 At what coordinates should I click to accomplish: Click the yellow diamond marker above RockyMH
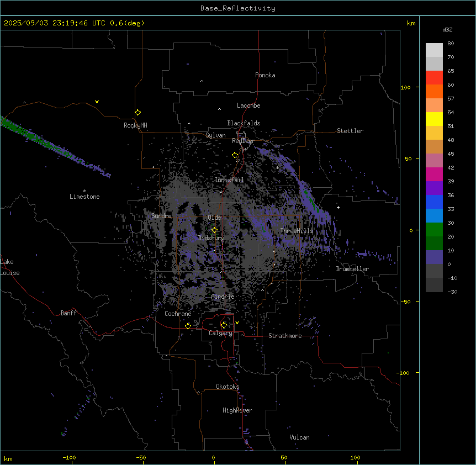click(137, 113)
